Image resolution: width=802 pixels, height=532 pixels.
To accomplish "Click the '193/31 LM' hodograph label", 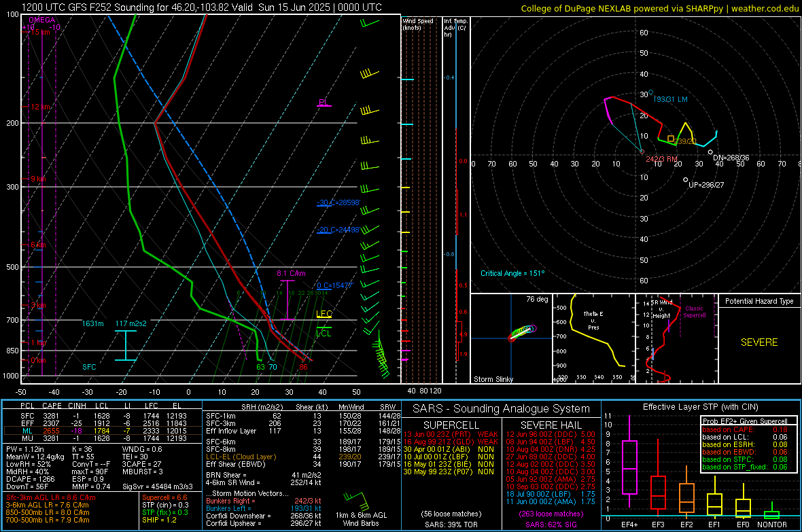I will (670, 99).
